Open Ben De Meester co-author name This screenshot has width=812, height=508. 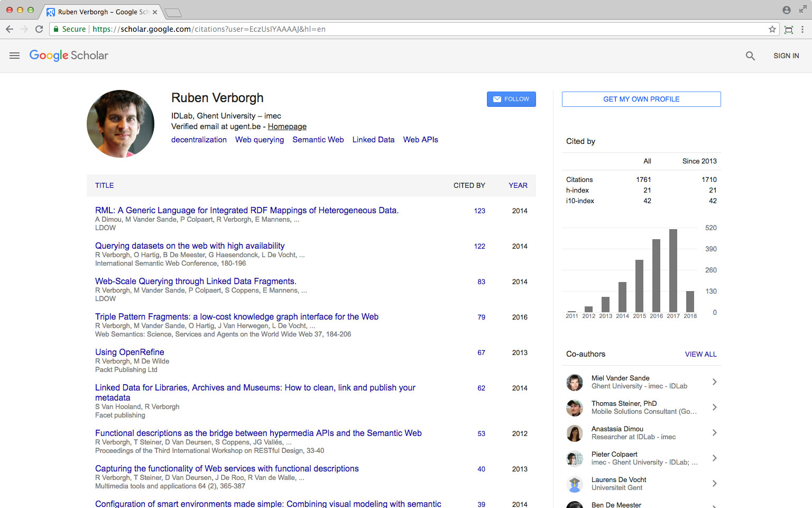pos(616,505)
